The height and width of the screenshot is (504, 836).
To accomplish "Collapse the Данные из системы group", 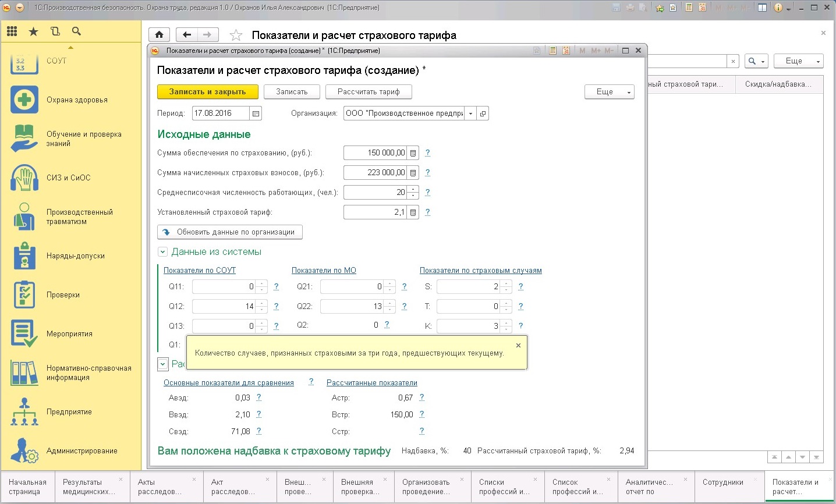I will (x=163, y=252).
